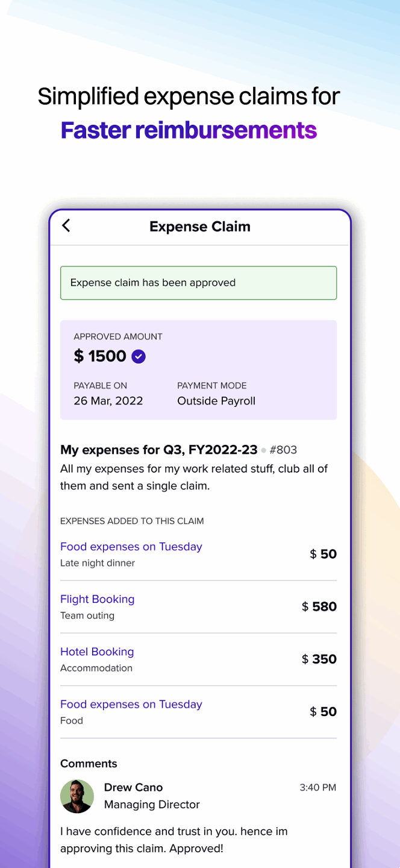Open Food expenses subtitled Late night dinner

click(x=131, y=547)
